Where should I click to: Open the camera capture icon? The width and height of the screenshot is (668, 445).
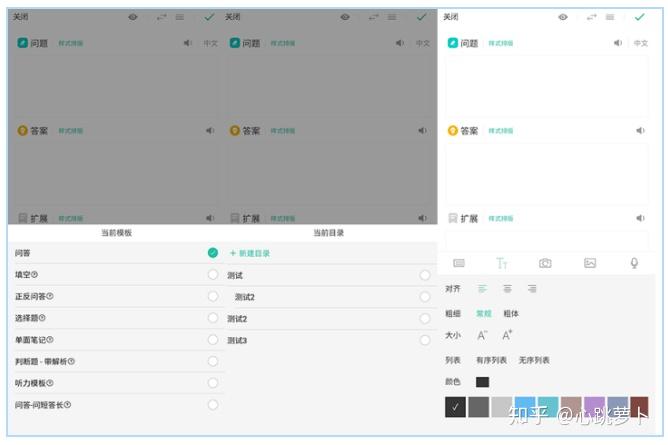click(545, 263)
